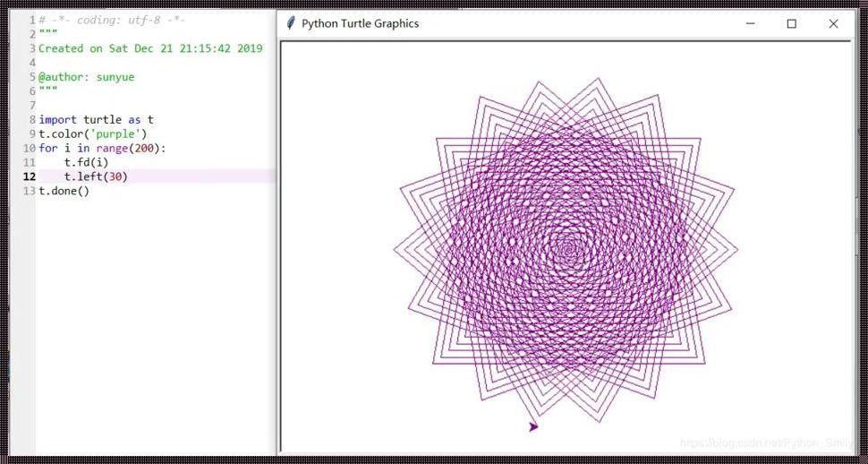
Task: Click line number 13 in the gutter
Action: click(30, 191)
